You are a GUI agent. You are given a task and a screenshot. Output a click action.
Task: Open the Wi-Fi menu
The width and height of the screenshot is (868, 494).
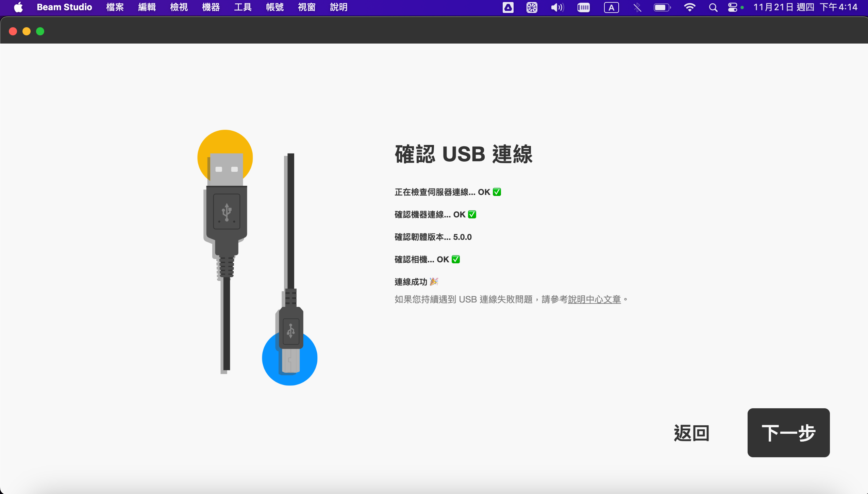click(x=689, y=7)
